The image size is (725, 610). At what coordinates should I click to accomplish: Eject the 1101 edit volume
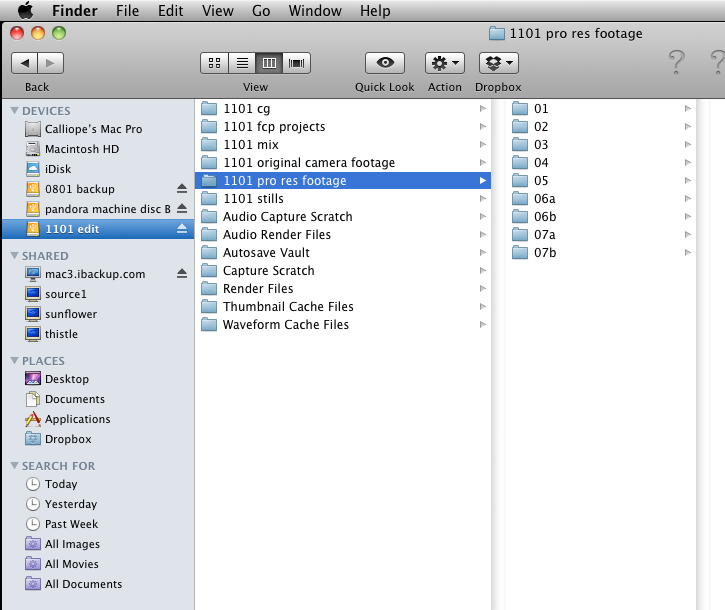182,229
